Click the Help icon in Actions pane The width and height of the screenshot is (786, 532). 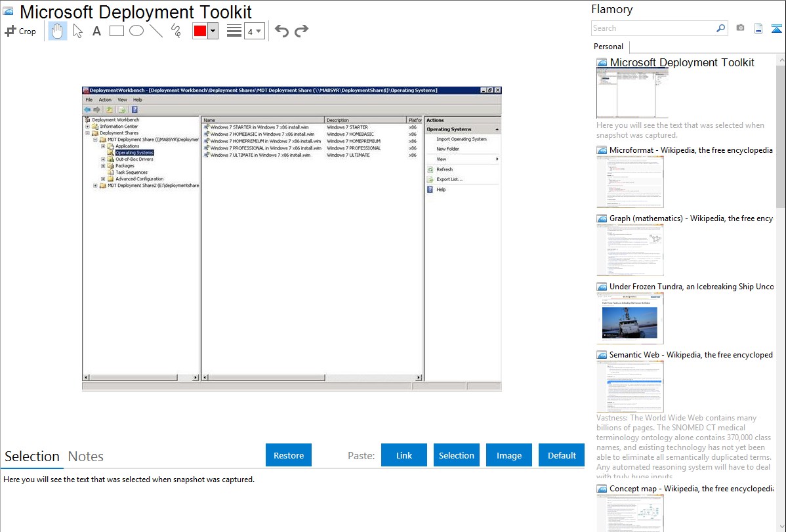(430, 190)
